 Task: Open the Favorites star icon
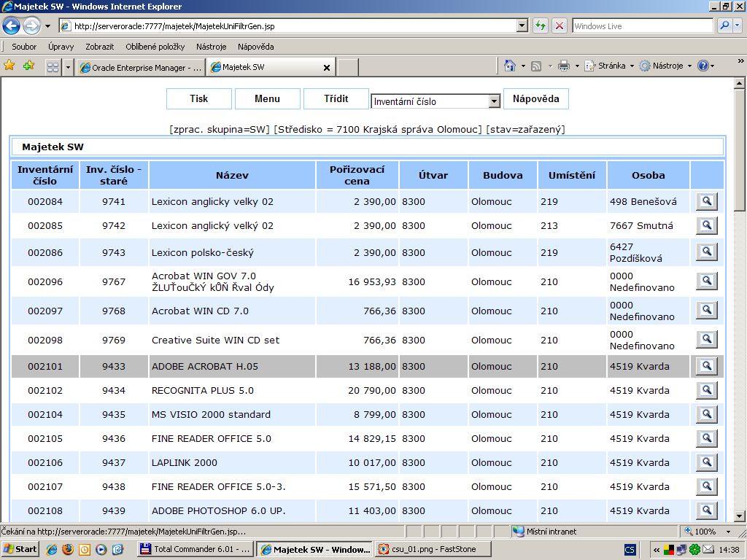coord(9,66)
